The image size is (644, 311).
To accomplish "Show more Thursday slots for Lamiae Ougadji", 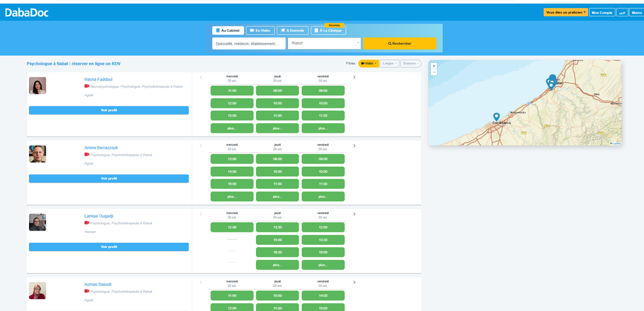I will (x=277, y=265).
